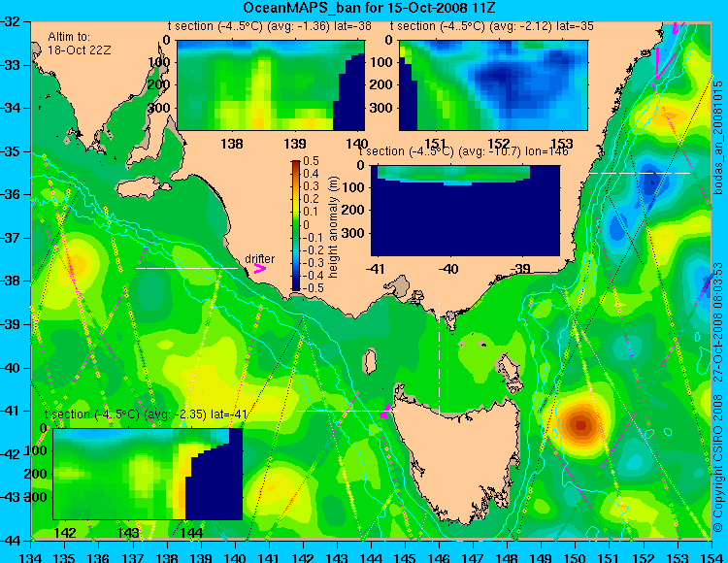Screen dimensions: 728x563
Task: Click the height anomaly color bar
Action: point(296,225)
